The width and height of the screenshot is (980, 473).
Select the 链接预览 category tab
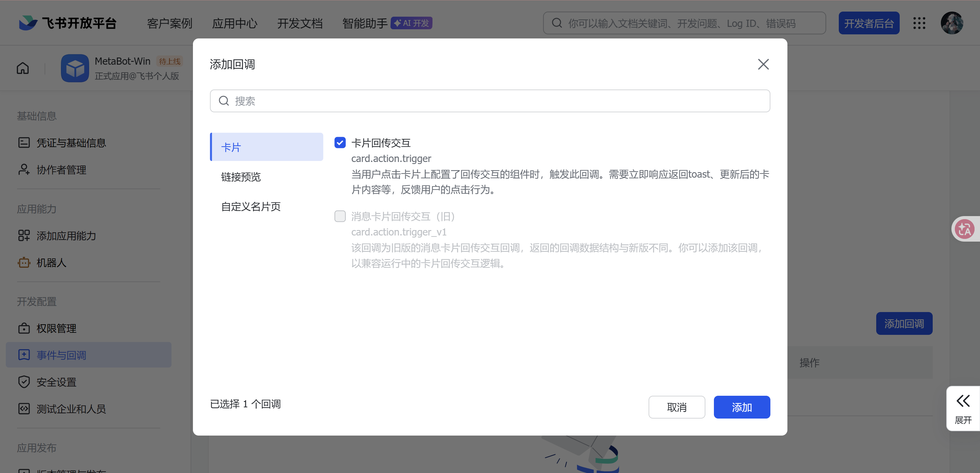pyautogui.click(x=241, y=177)
